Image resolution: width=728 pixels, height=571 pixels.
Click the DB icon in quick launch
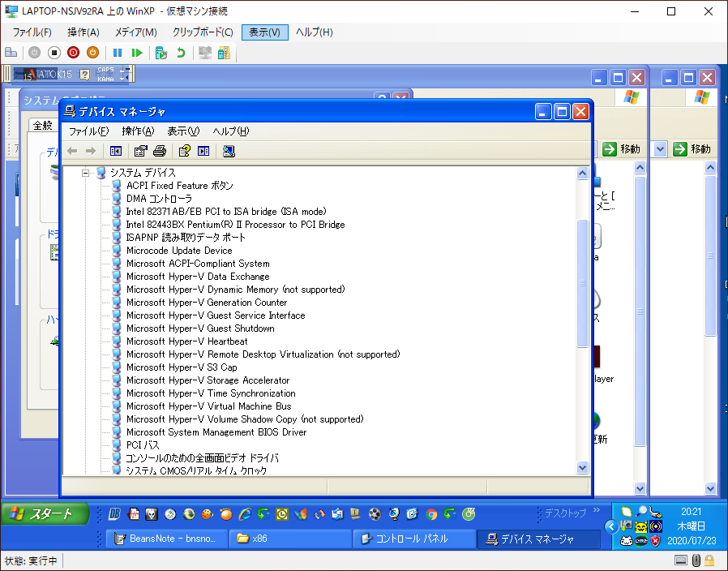(114, 514)
